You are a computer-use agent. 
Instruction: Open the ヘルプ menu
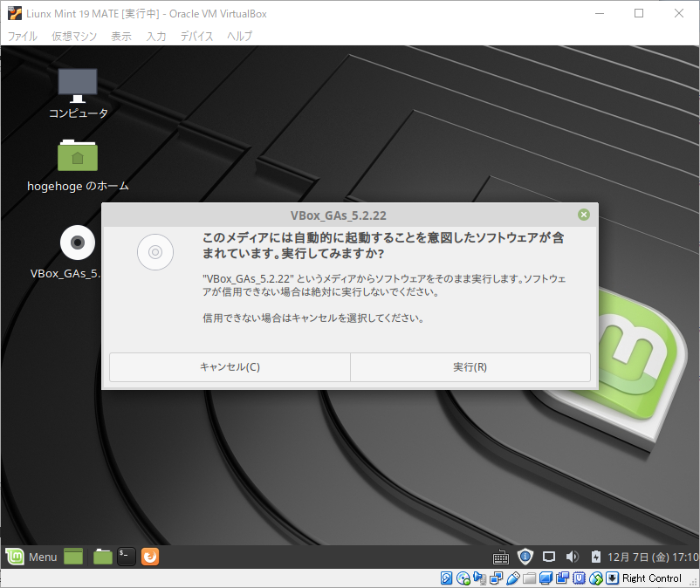click(x=239, y=36)
